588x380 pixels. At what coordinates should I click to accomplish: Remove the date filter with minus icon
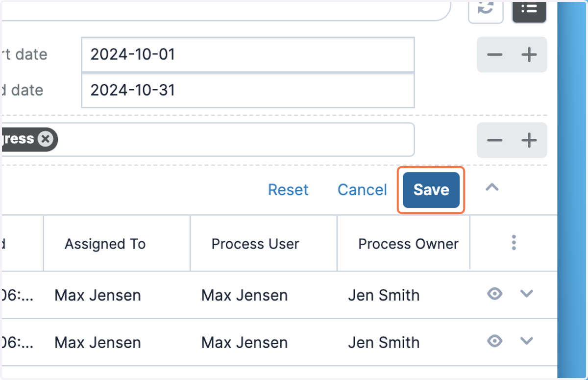495,54
